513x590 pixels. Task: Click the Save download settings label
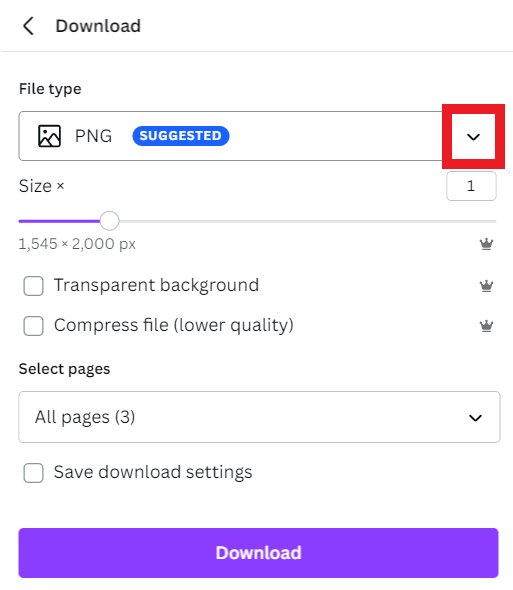(153, 472)
